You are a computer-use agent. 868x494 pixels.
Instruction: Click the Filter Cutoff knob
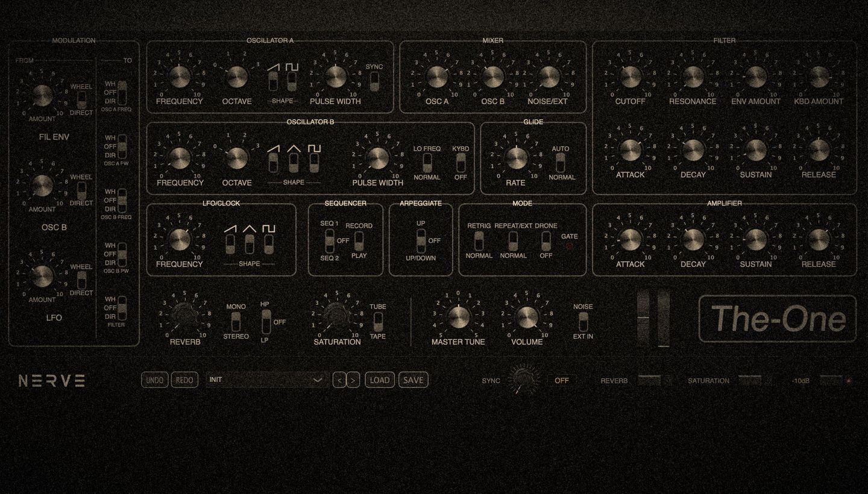coord(631,77)
